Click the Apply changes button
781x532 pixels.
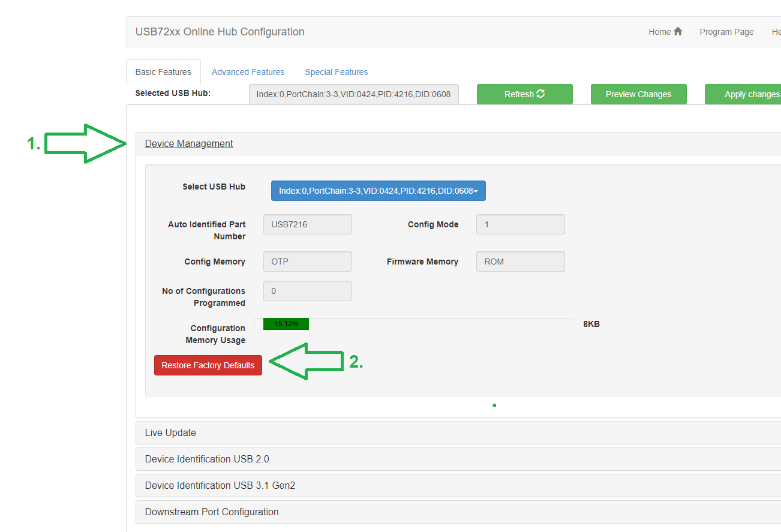[x=744, y=94]
